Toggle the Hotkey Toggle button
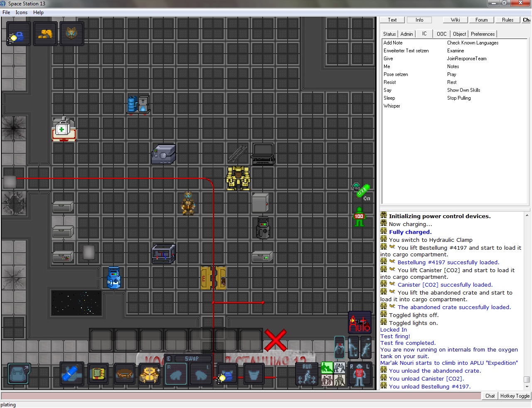 point(515,396)
